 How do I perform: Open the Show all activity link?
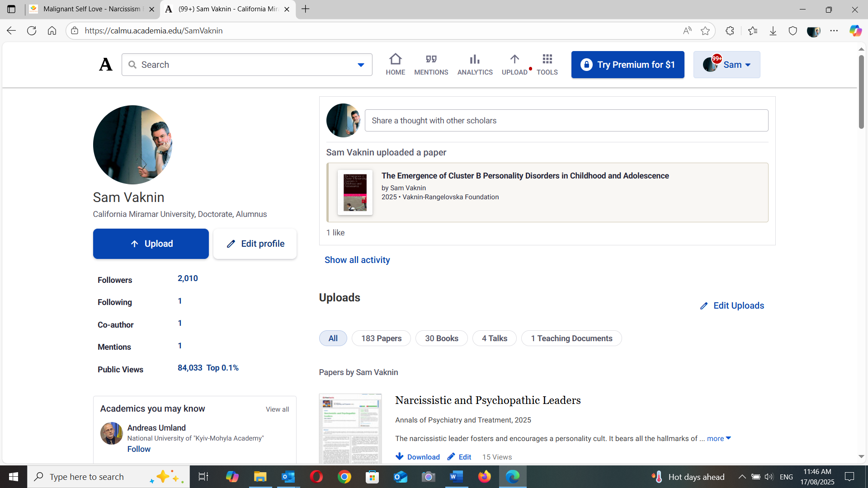pos(357,260)
